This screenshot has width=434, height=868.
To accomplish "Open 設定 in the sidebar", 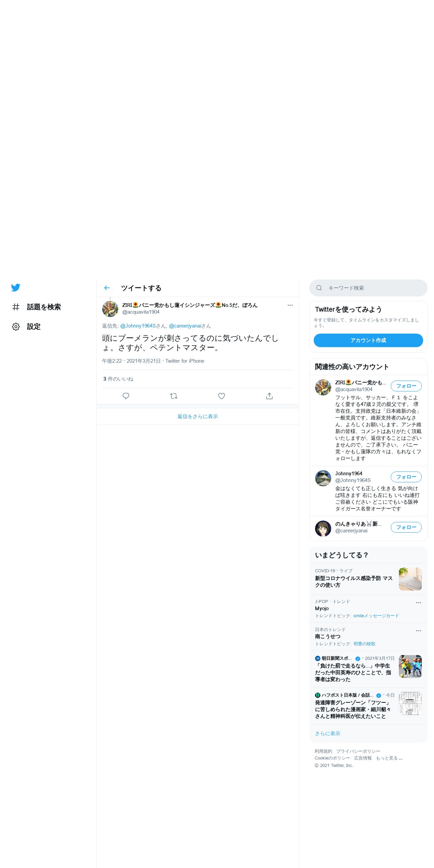I will tap(34, 327).
